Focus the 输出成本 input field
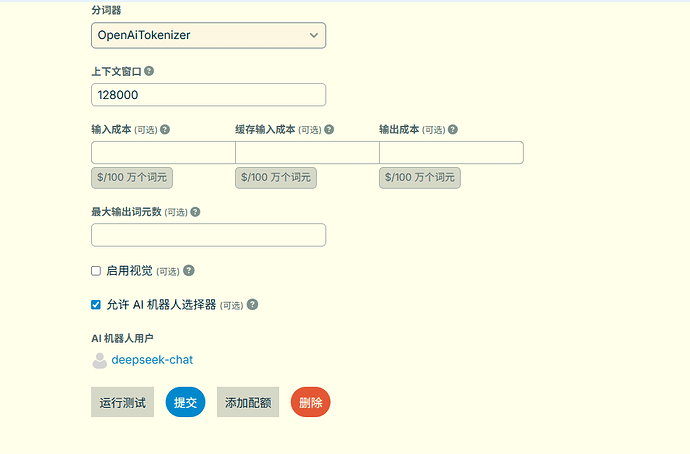690x454 pixels. tap(451, 153)
